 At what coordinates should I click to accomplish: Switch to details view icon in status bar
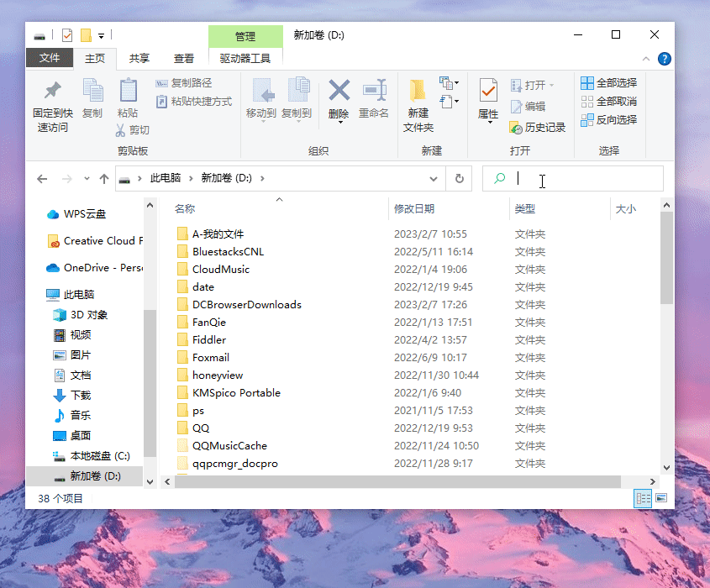point(643,499)
